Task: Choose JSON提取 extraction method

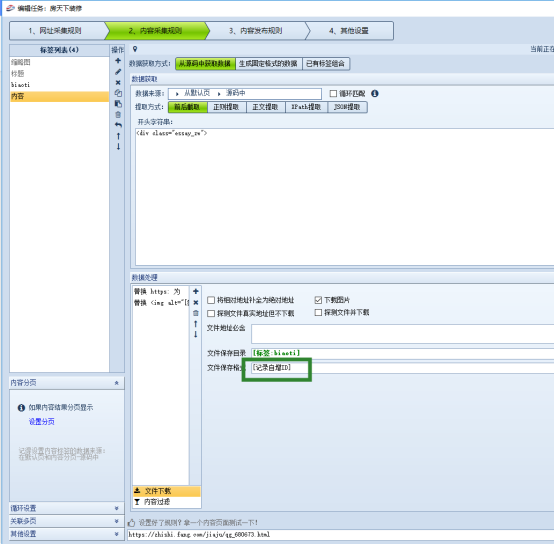Action: pos(347,107)
